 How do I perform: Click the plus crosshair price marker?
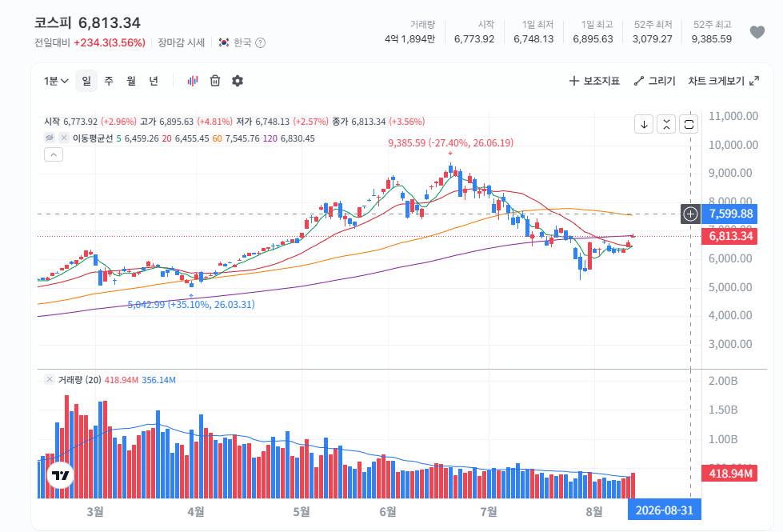(690, 214)
